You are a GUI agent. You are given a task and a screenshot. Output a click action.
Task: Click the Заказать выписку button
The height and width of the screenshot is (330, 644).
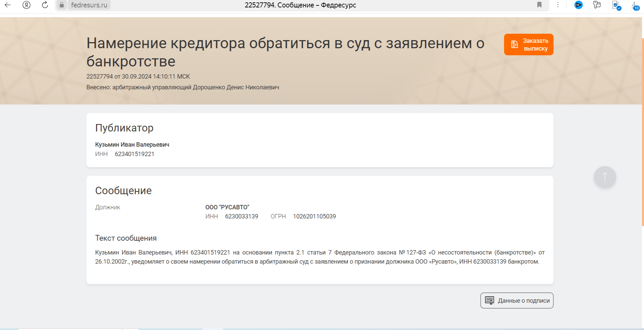pyautogui.click(x=529, y=44)
